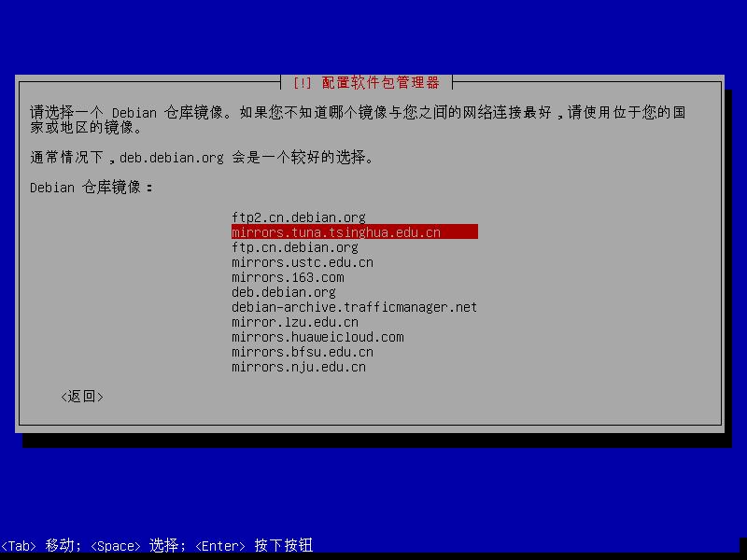Click the <Tab> 移动 hint at bottom
This screenshot has width=747, height=560.
coord(38,545)
